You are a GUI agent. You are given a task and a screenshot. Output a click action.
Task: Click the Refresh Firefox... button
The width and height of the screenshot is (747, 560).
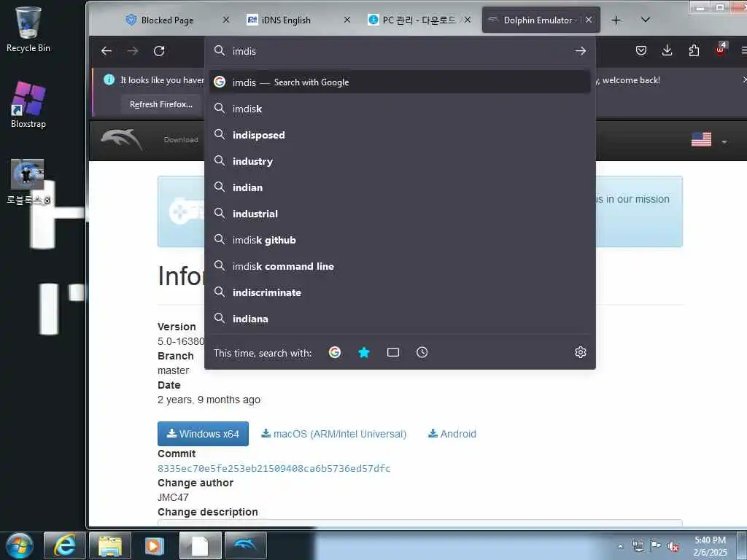pos(161,104)
